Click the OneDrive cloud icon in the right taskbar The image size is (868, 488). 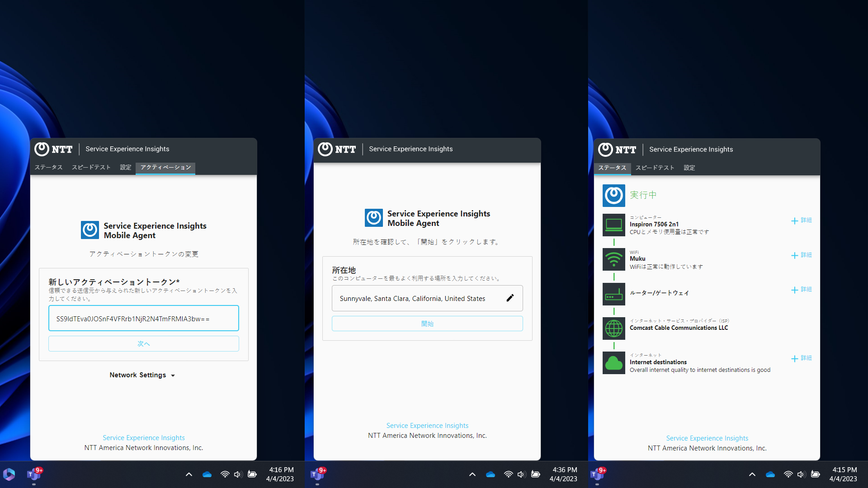tap(770, 474)
